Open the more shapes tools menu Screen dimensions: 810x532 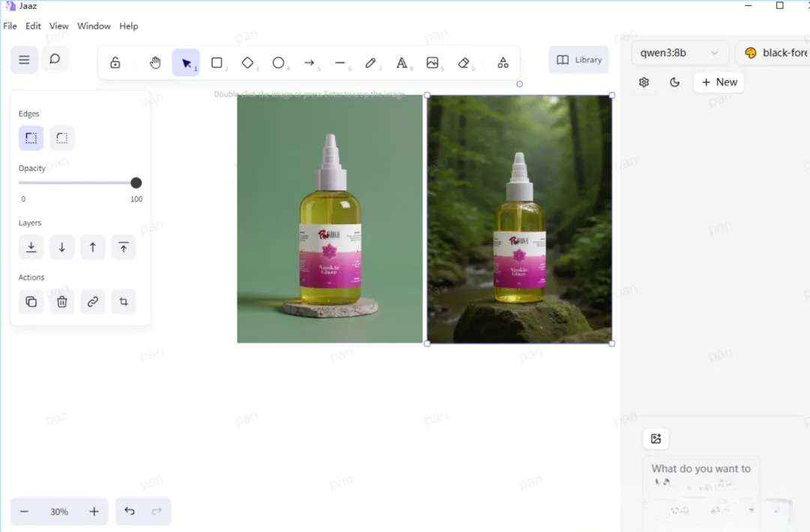(502, 63)
